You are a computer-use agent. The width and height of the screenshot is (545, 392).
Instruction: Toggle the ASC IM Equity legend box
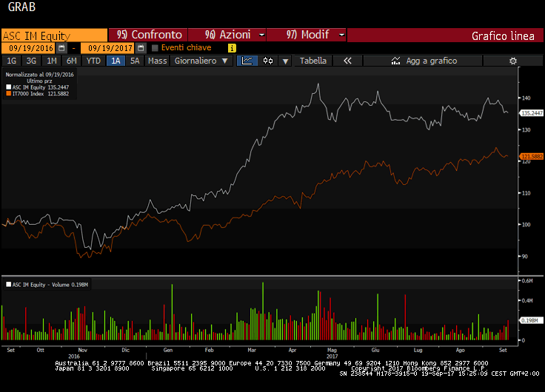(x=9, y=87)
